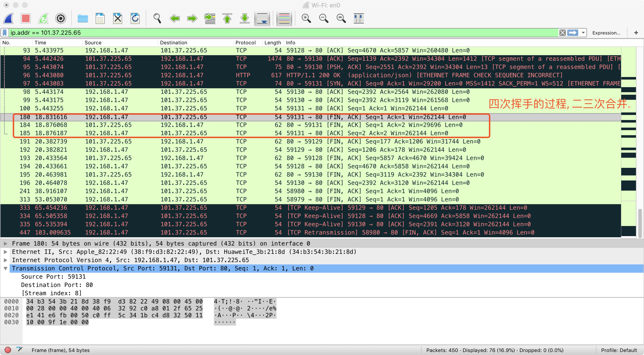Select packet 191 port 59129 FIN

point(311,141)
